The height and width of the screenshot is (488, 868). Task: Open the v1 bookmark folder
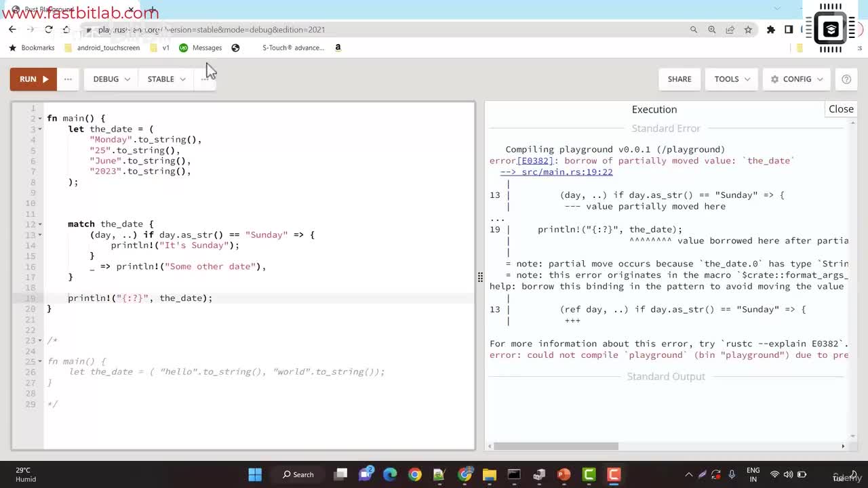pyautogui.click(x=160, y=47)
